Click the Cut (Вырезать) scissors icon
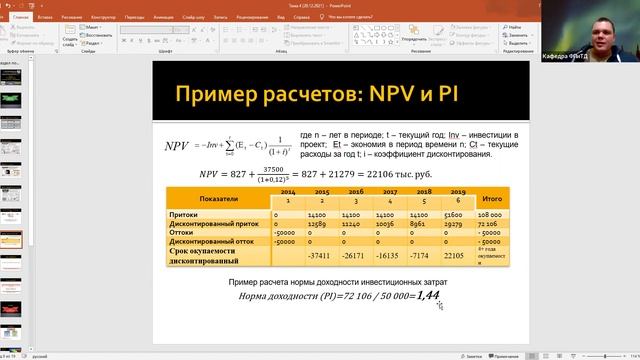640x360 pixels. click(13, 27)
